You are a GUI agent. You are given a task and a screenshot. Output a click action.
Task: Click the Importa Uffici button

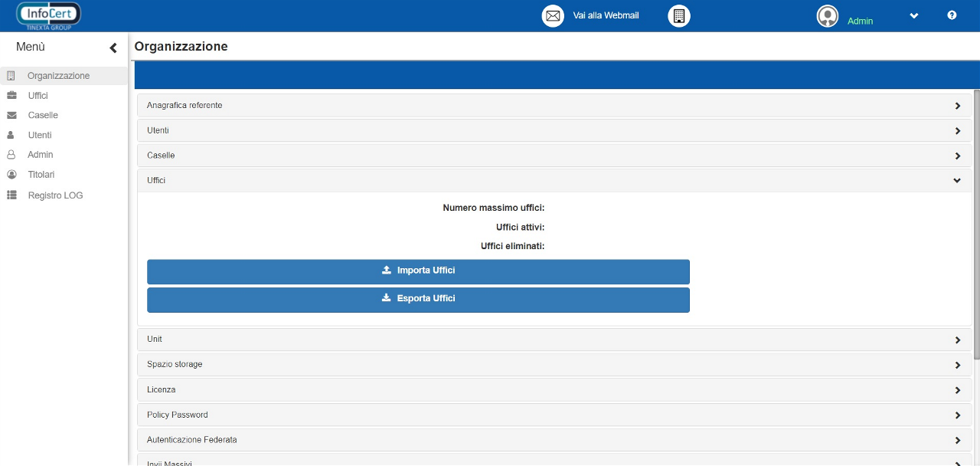pyautogui.click(x=418, y=271)
